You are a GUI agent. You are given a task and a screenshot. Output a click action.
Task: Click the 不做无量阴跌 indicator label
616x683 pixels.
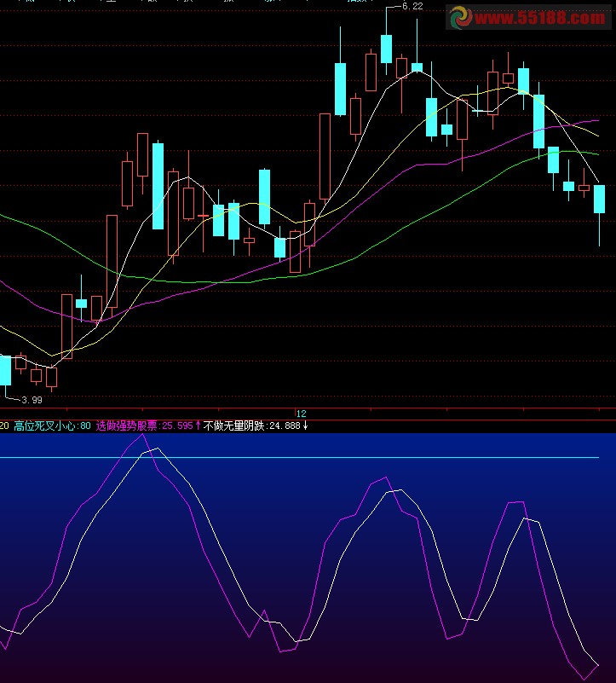tap(234, 425)
